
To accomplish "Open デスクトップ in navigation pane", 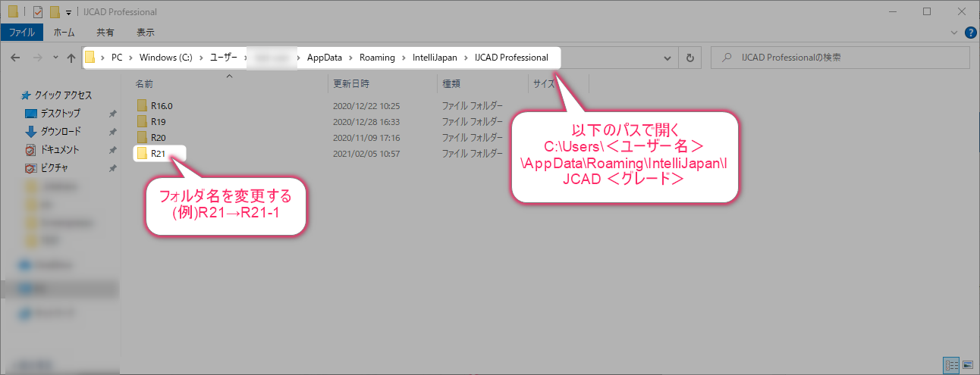I will tap(60, 114).
